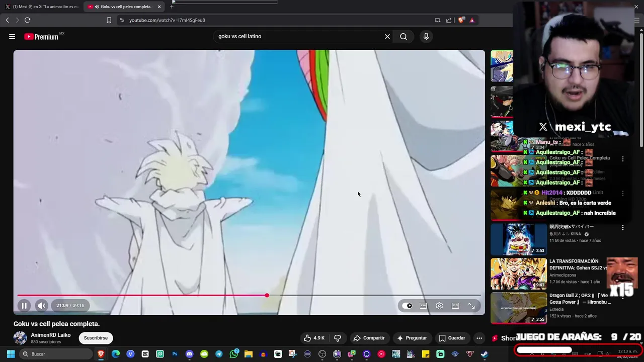This screenshot has width=644, height=362.
Task: Click the address bar URL youtube.com/watch
Action: [x=167, y=20]
